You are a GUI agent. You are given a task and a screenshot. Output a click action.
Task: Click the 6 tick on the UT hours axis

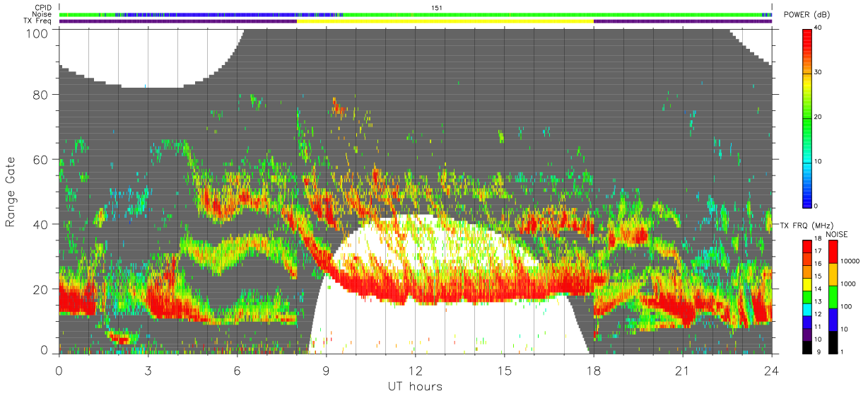237,371
